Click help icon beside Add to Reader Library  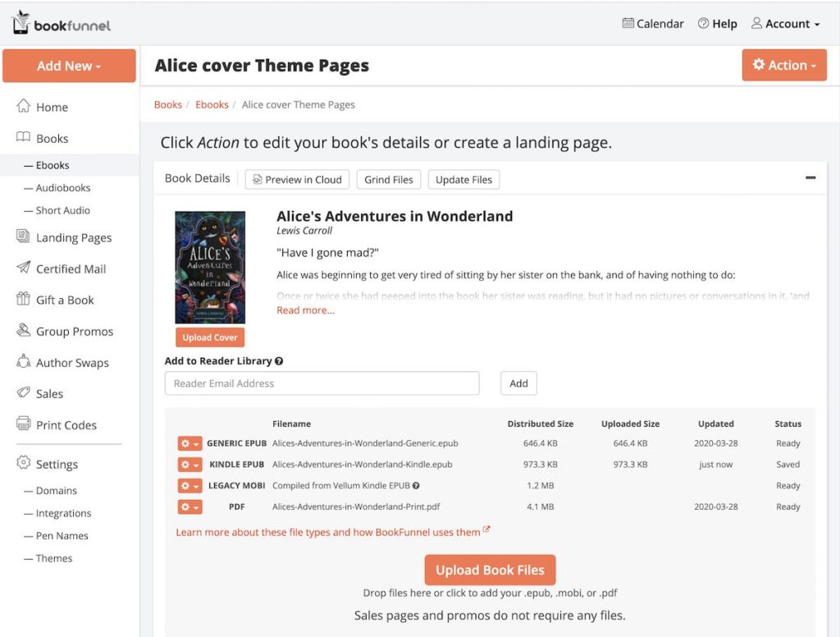click(279, 361)
